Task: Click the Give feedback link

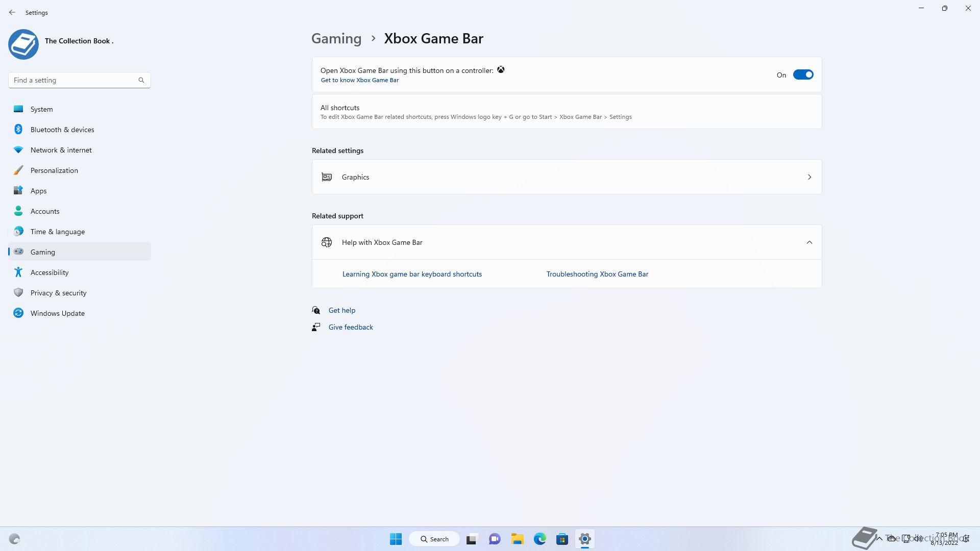Action: pyautogui.click(x=351, y=327)
